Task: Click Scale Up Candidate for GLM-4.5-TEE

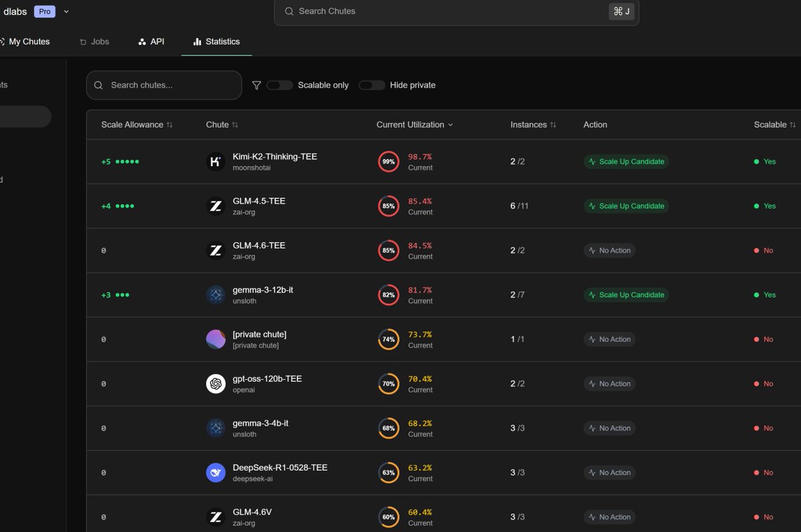Action: tap(626, 206)
